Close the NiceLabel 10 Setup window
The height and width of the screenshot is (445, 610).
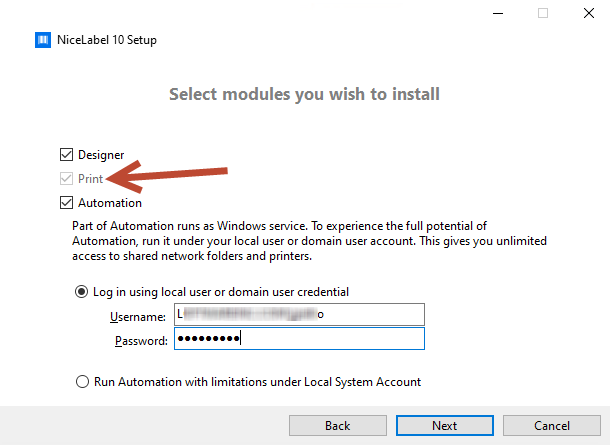tap(589, 14)
